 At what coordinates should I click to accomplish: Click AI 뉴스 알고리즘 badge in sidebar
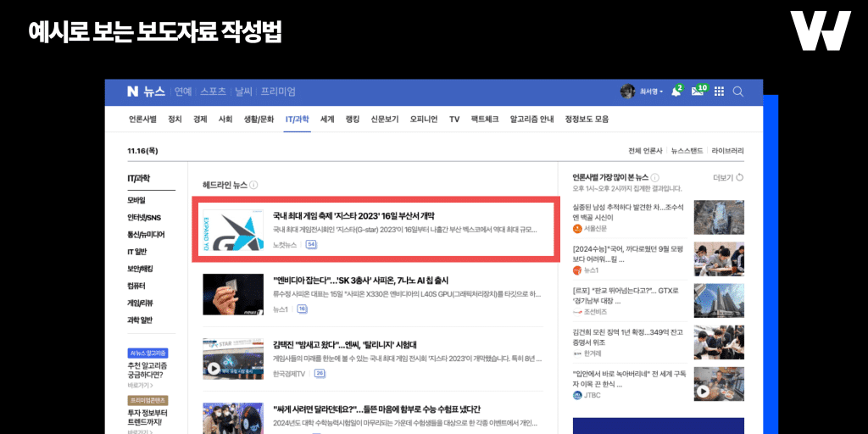click(147, 353)
